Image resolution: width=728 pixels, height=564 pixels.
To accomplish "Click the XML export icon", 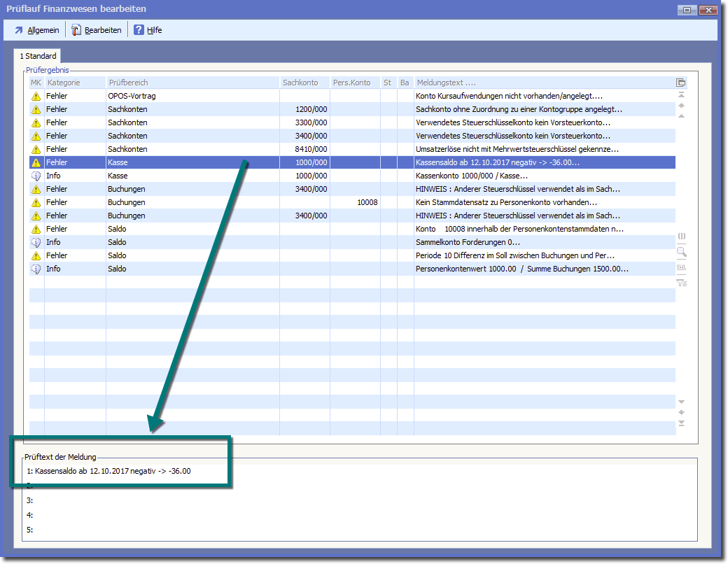I will 681,267.
